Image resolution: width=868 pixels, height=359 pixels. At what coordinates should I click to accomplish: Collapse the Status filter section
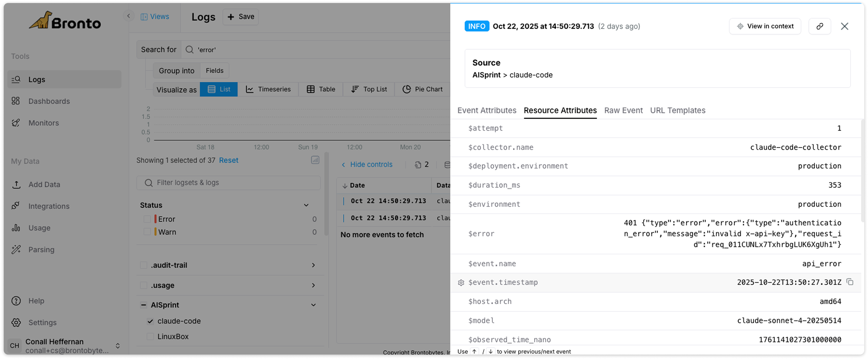click(x=306, y=205)
